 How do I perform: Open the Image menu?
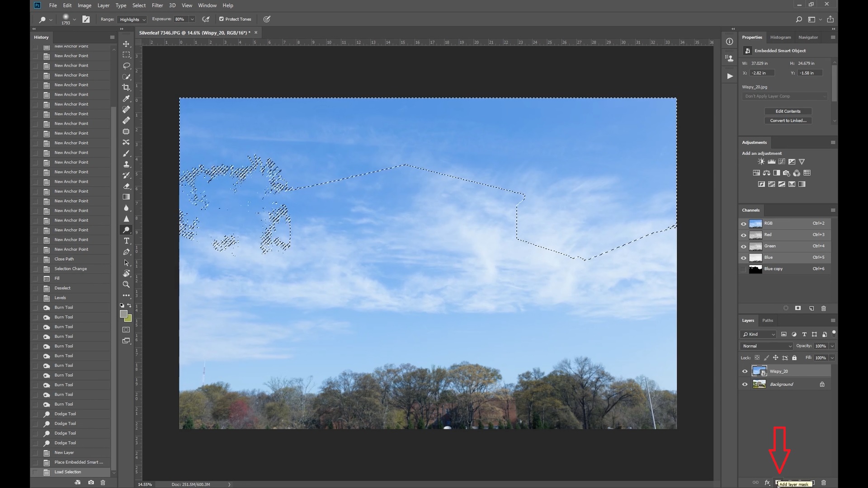tap(85, 5)
